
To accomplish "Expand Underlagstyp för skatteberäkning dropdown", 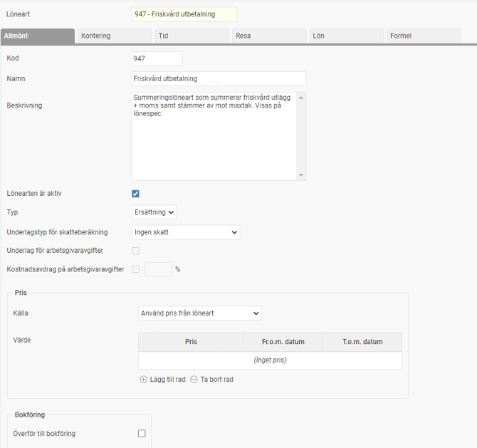I will (x=186, y=232).
